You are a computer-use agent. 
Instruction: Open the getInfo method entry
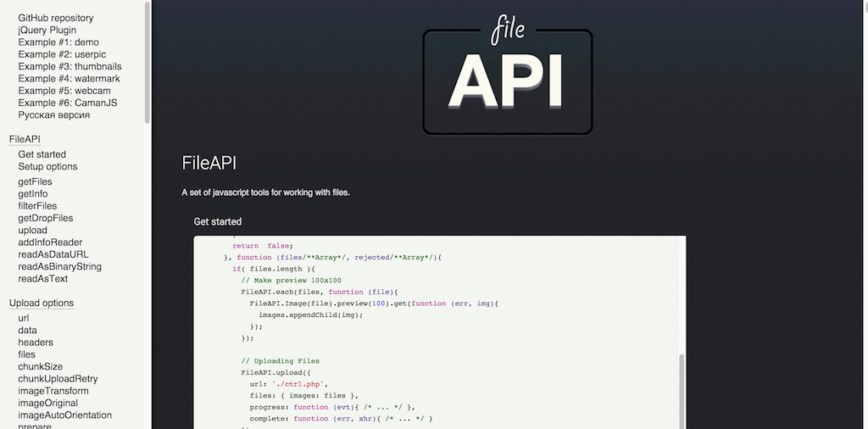click(33, 194)
